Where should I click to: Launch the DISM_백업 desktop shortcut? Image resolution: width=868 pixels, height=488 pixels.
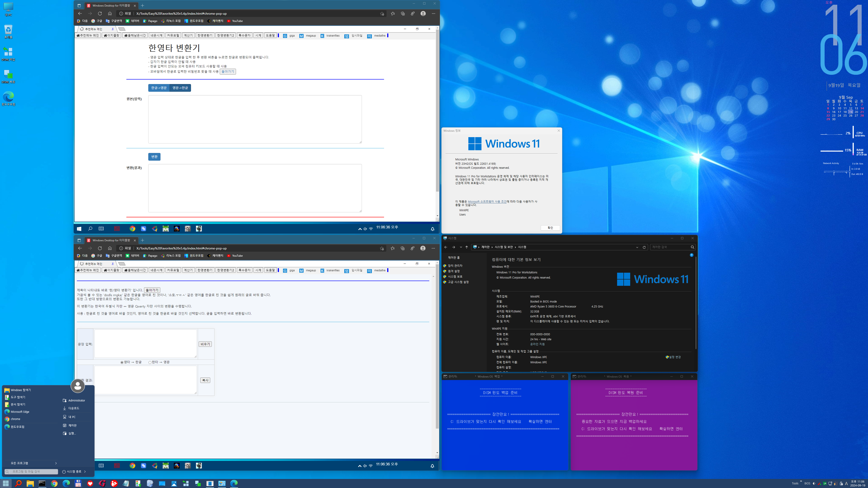point(8,54)
